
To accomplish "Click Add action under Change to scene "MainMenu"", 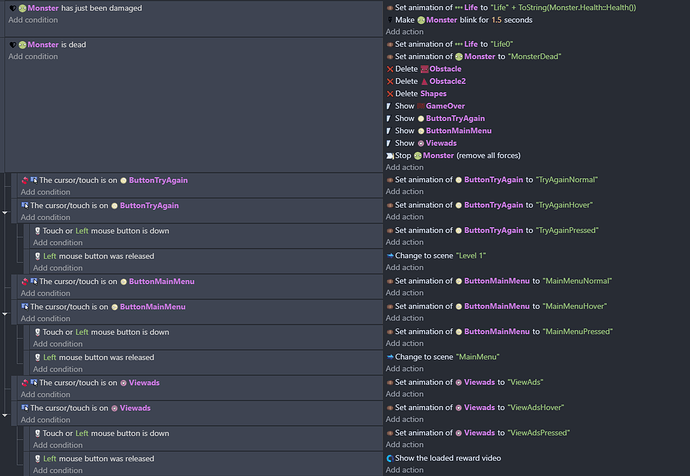I will (x=404, y=369).
